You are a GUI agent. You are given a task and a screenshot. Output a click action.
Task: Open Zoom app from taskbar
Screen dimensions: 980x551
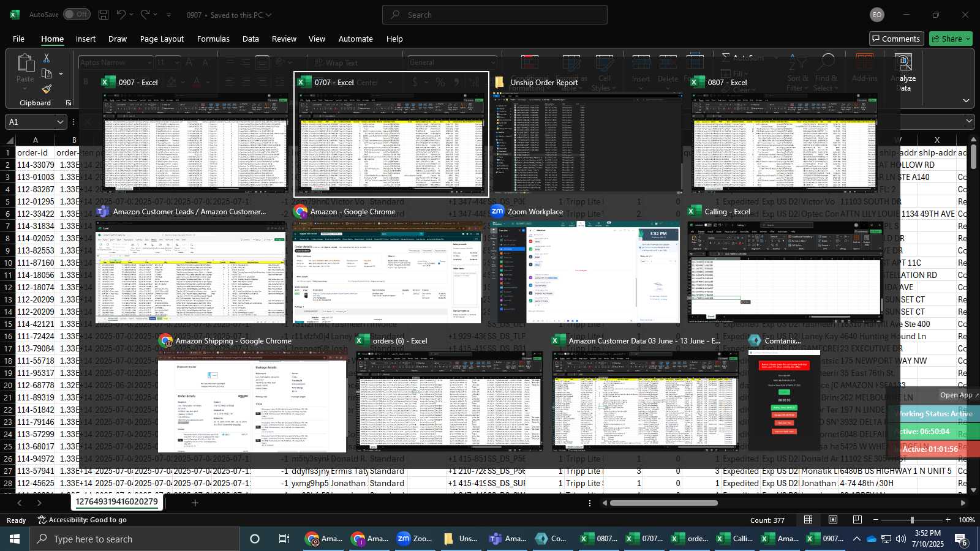(x=415, y=539)
